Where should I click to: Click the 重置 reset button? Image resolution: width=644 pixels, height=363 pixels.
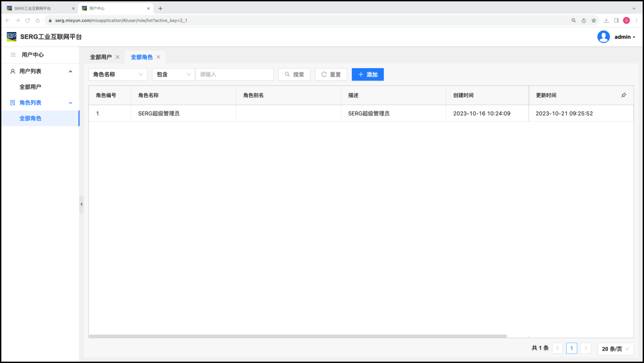click(331, 74)
